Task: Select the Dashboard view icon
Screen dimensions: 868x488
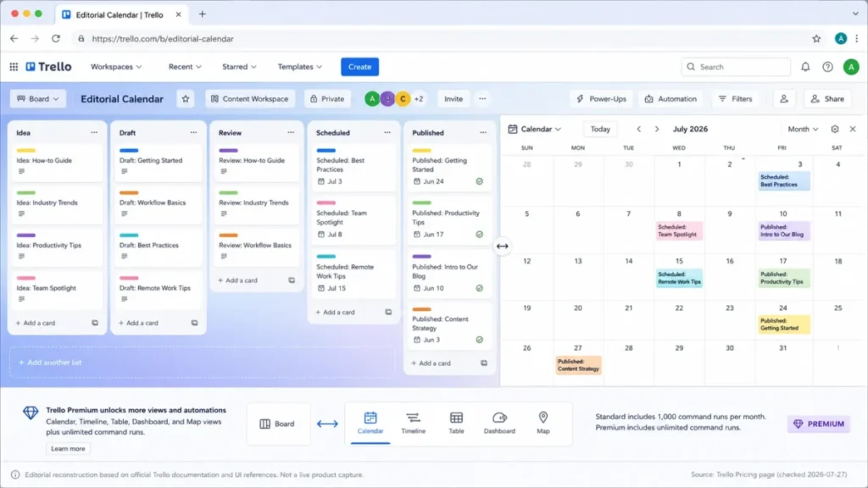Action: click(499, 423)
